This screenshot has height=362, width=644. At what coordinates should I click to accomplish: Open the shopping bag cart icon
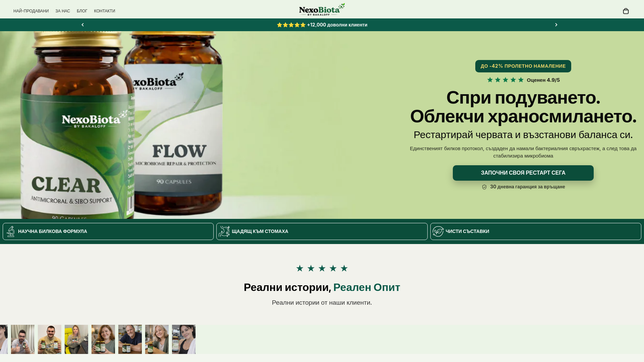coord(626,11)
